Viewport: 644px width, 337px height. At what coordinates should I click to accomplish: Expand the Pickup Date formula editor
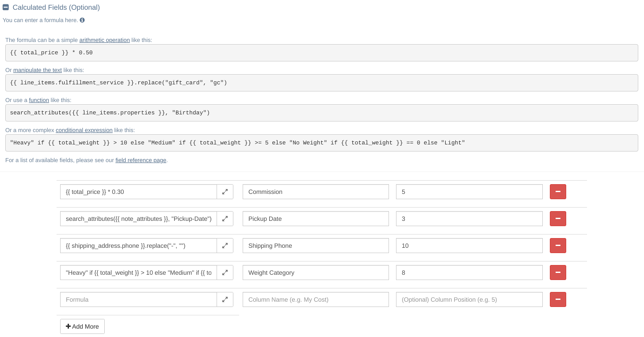[x=225, y=219]
